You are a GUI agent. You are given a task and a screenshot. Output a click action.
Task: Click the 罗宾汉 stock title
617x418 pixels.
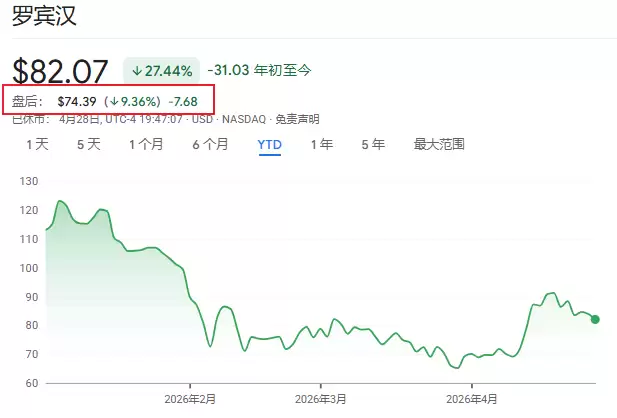click(x=43, y=17)
